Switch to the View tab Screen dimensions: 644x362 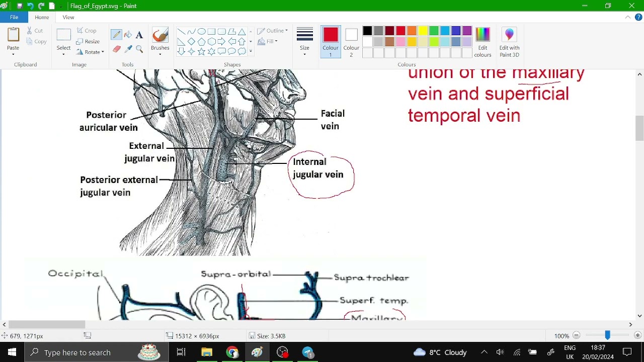(68, 17)
